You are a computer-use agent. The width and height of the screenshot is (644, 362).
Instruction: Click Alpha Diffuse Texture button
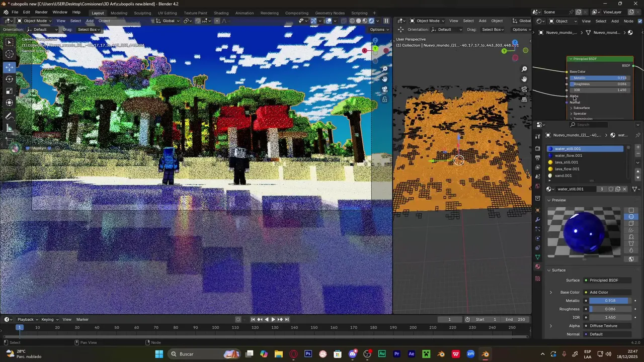click(x=607, y=326)
